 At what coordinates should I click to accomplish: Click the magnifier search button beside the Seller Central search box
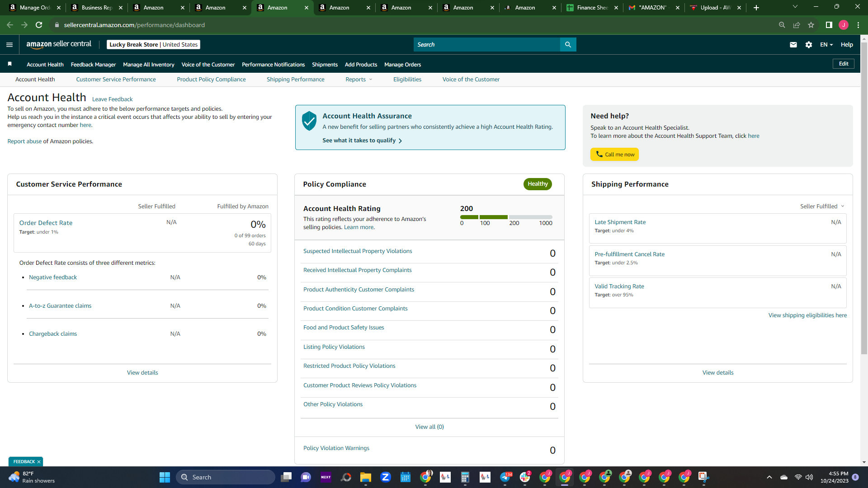568,45
